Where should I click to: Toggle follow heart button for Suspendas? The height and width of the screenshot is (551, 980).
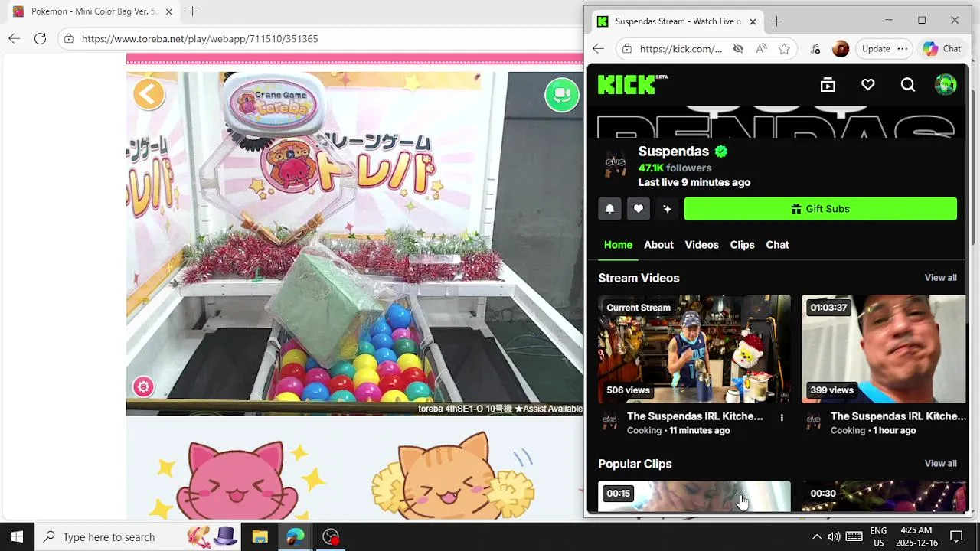639,209
